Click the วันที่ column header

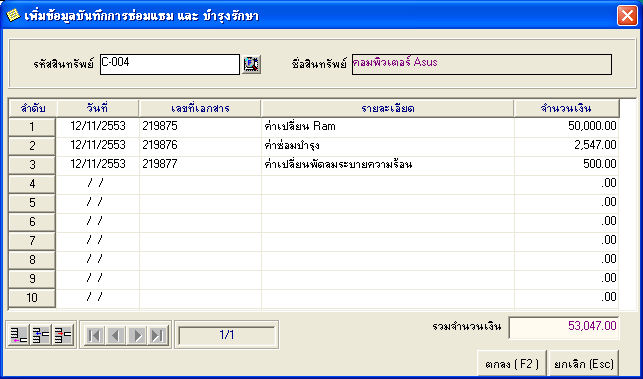(98, 109)
